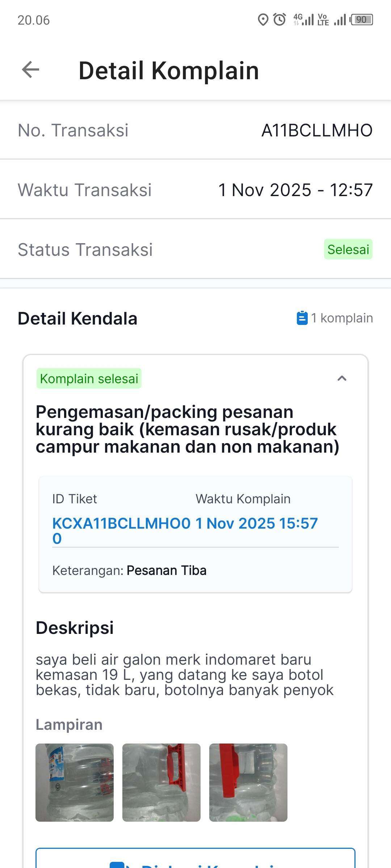Tap the complaint time 1 Nov 2025 15:57
Screen dimensions: 391x868
click(x=256, y=523)
